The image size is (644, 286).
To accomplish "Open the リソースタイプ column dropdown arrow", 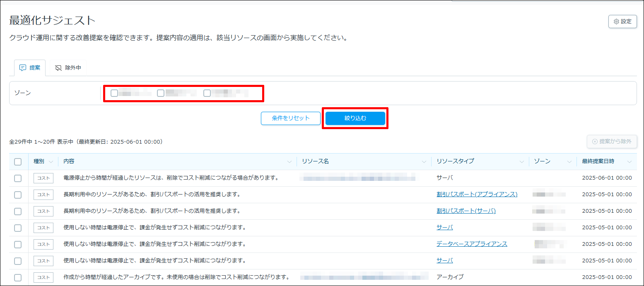I will point(521,161).
